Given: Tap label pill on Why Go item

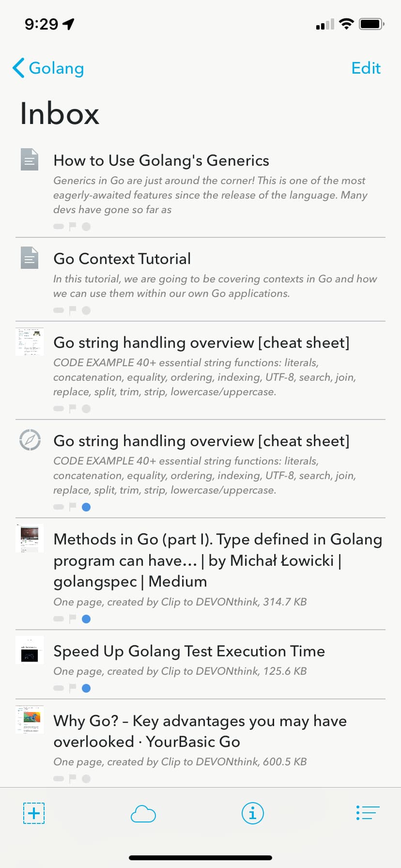Looking at the screenshot, I should (x=59, y=778).
